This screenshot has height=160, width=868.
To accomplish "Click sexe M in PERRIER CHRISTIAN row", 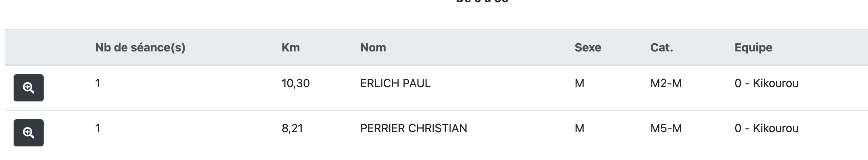I will pyautogui.click(x=579, y=129).
